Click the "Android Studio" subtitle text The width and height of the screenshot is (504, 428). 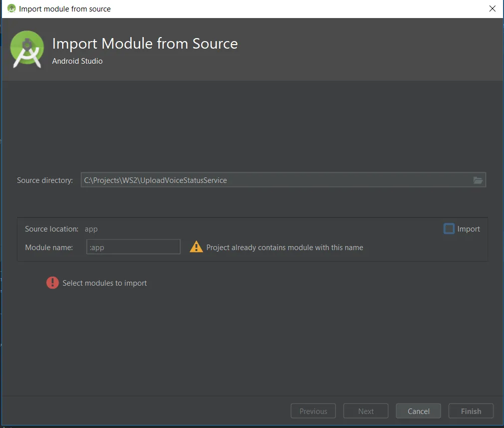77,61
